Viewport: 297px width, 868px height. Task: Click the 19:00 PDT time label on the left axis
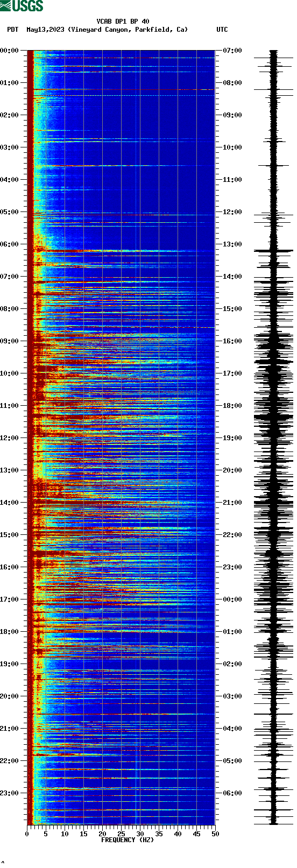[x=9, y=664]
